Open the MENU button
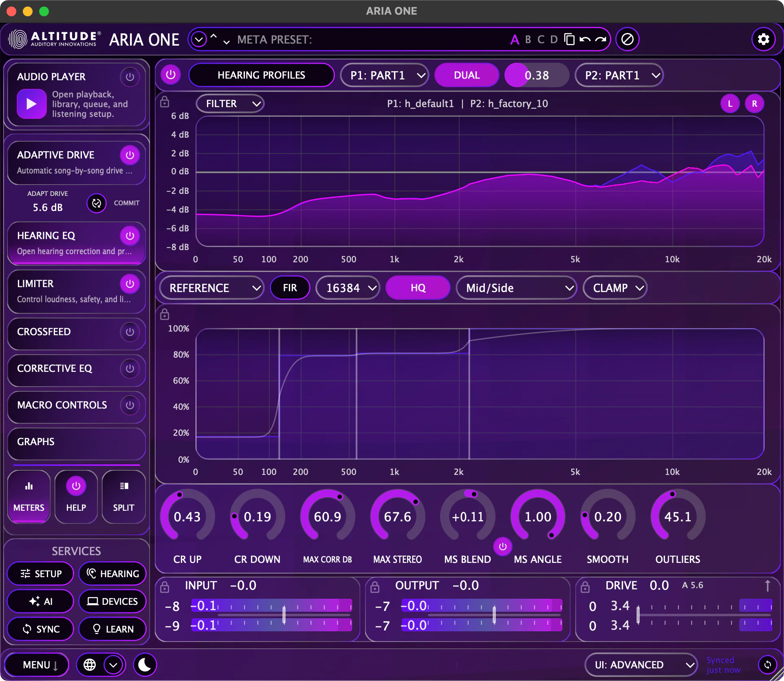Viewport: 784px width, 681px height. 37,665
